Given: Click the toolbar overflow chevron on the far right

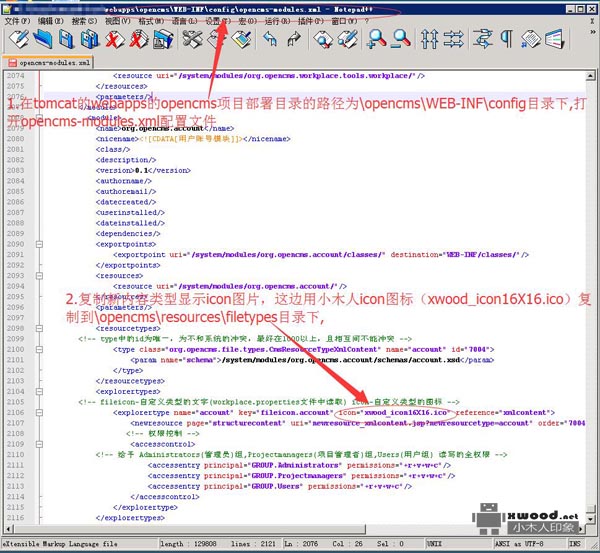Looking at the screenshot, I should (593, 32).
